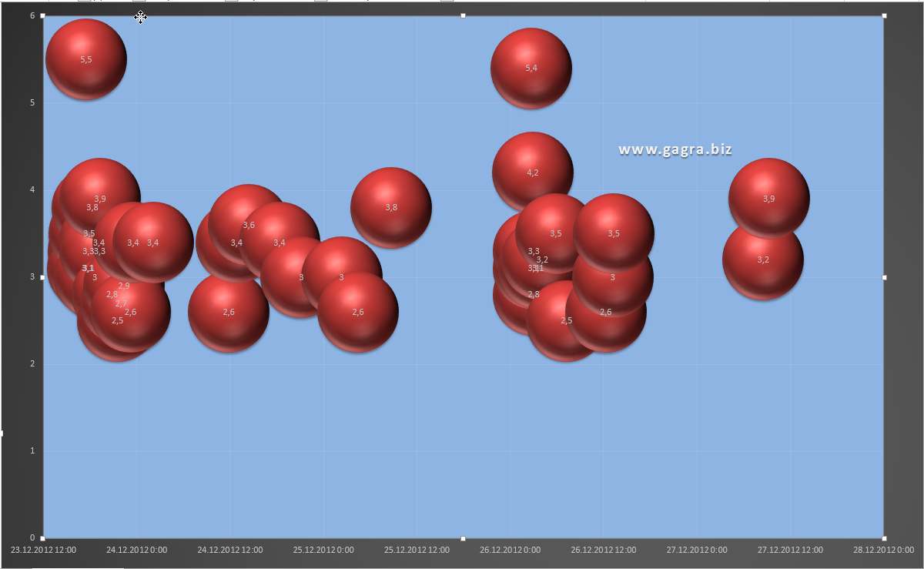
Task: Click the right-middle plot area resize handle
Action: (x=884, y=277)
